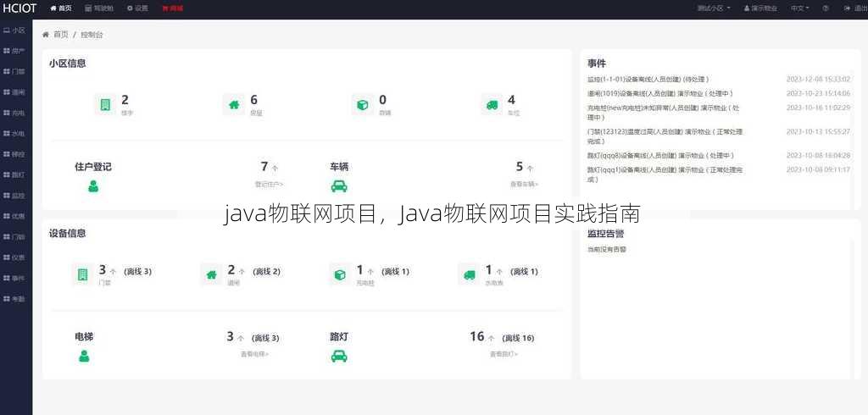This screenshot has height=415, width=868.
Task: Click the 小区信息 panel heading
Action: pos(67,63)
